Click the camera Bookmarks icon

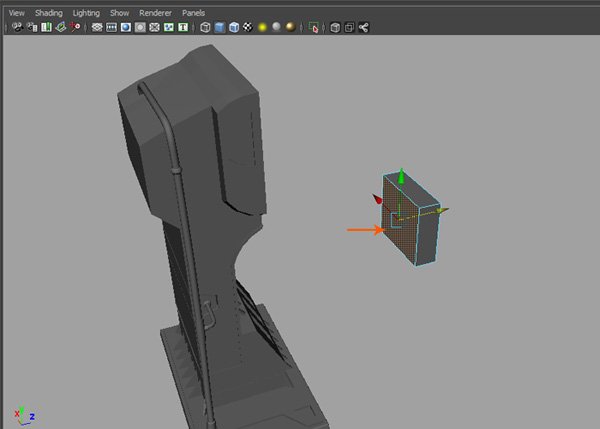46,27
